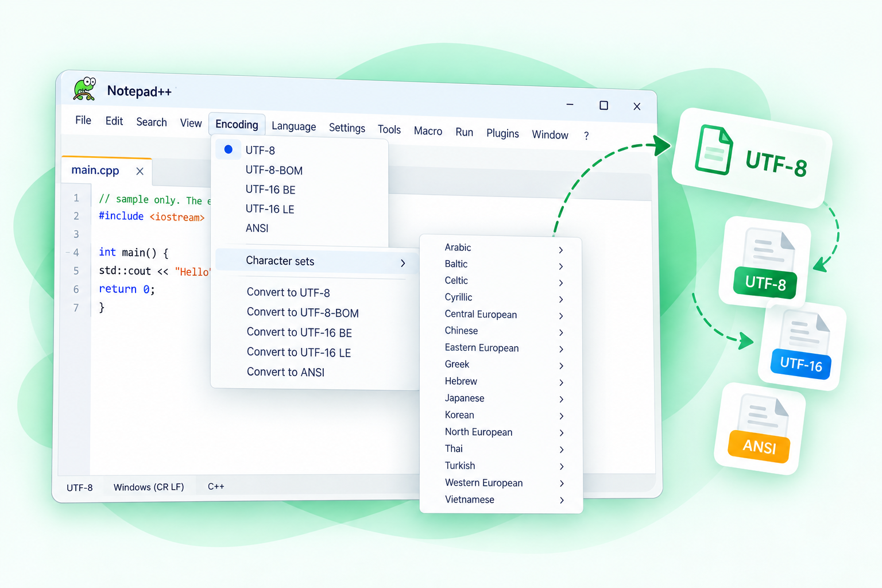Click Convert to ANSI
Viewport: 882px width, 588px height.
coord(285,372)
